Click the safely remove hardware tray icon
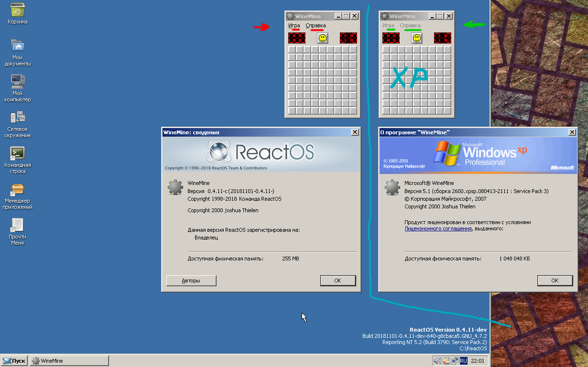The width and height of the screenshot is (588, 367). 446,361
